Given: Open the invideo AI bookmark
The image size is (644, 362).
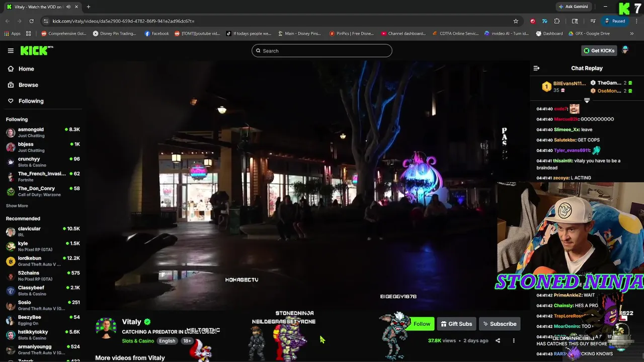Looking at the screenshot, I should pos(507,34).
